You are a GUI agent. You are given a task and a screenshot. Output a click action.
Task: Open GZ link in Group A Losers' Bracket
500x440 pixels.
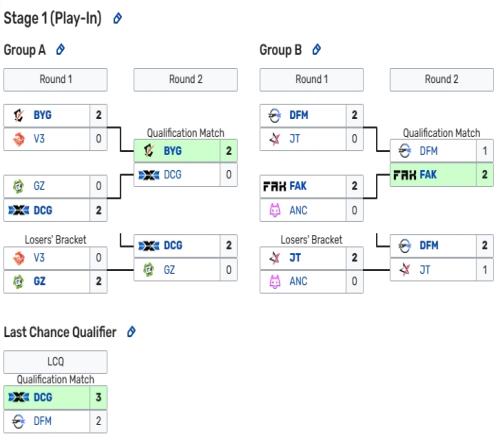[x=39, y=281]
